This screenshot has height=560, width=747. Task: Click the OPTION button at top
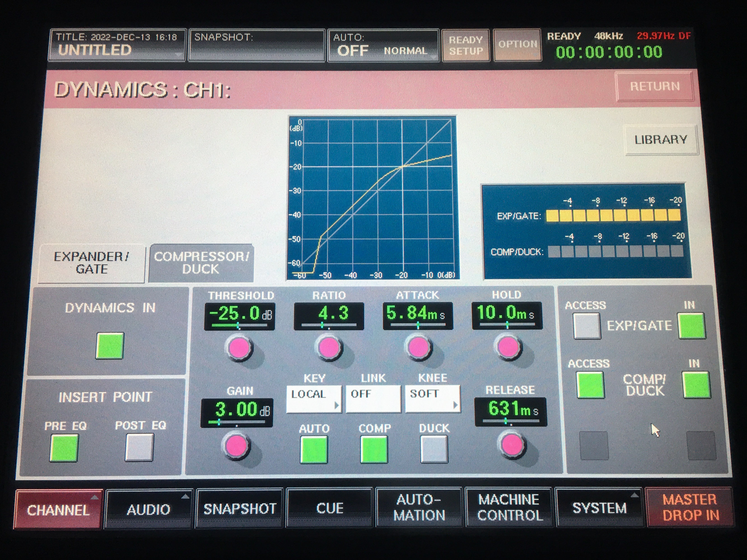(x=517, y=44)
